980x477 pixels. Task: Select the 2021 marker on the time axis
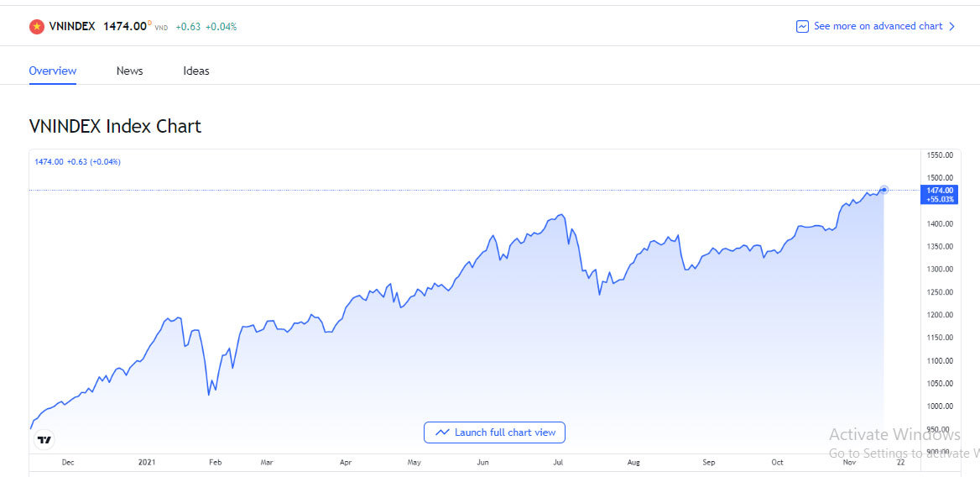(x=146, y=462)
